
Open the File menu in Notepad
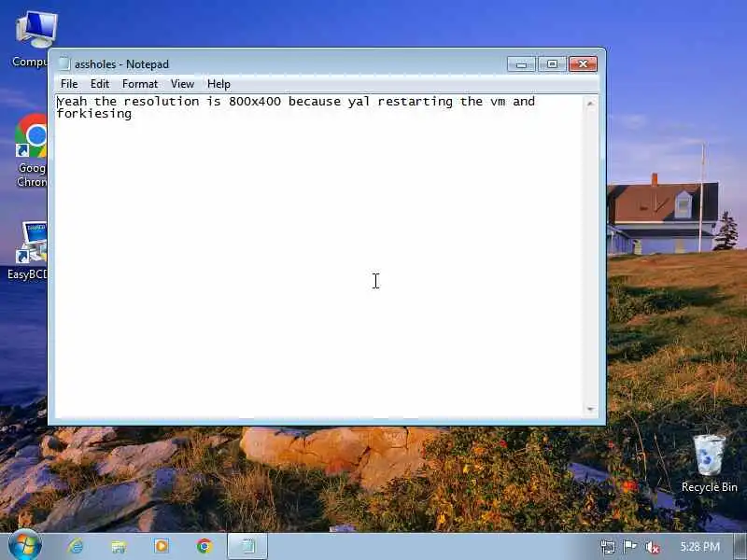click(69, 84)
